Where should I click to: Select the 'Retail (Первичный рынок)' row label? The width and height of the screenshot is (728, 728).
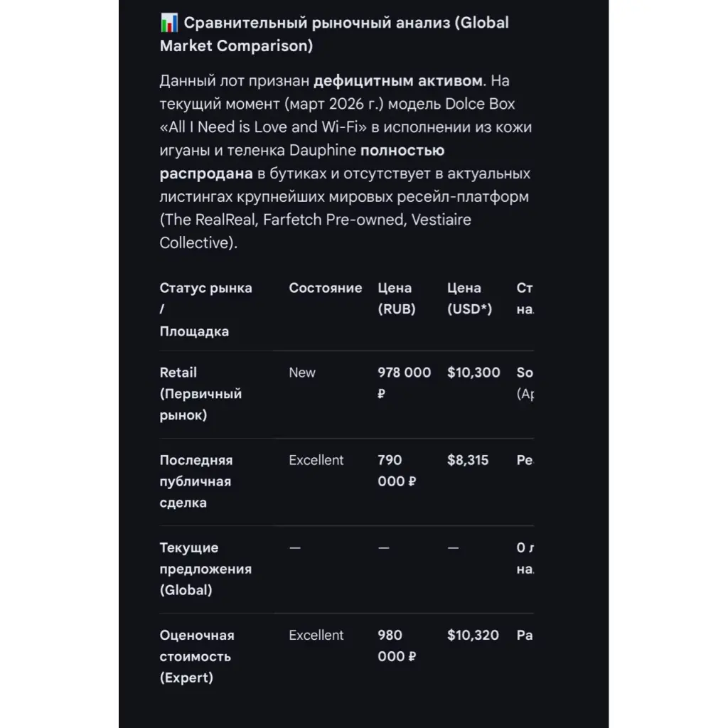tap(200, 393)
